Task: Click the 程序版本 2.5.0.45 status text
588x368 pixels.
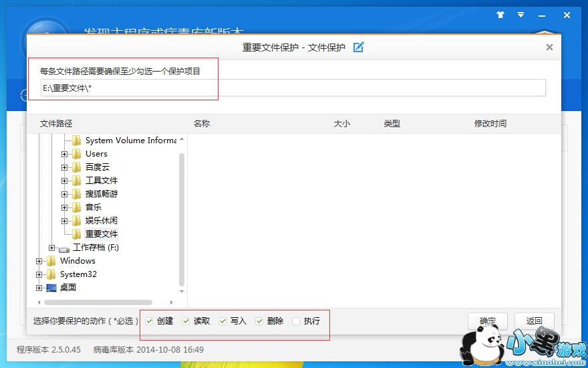Action: (49, 350)
